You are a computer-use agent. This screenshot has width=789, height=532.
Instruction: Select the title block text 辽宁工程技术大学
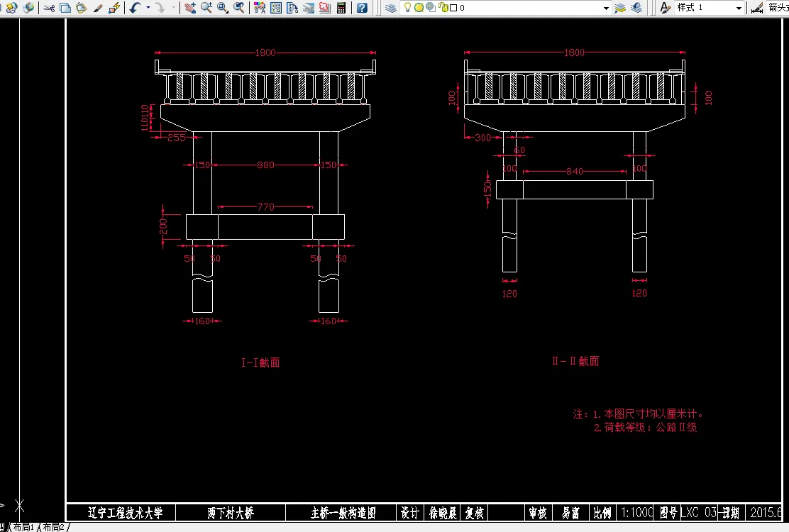pyautogui.click(x=125, y=513)
